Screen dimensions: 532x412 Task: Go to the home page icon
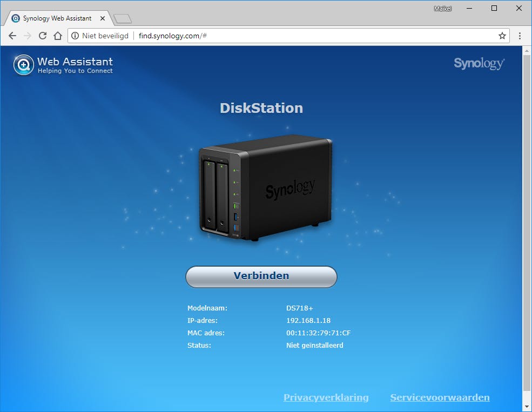pos(58,36)
